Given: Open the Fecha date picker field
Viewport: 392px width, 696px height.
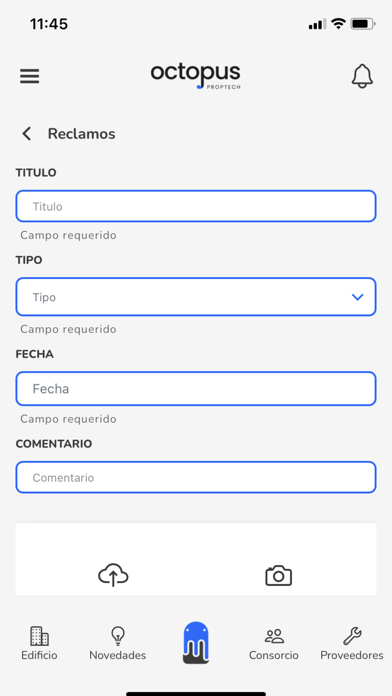Looking at the screenshot, I should click(196, 389).
